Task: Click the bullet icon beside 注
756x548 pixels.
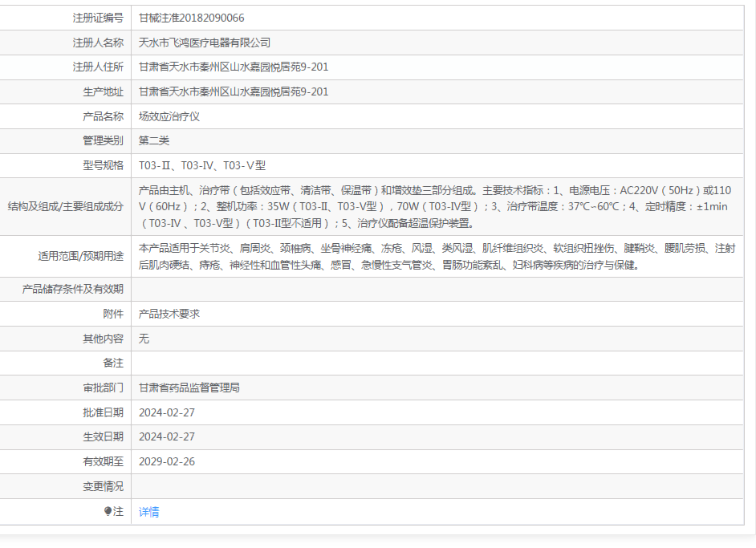Action: (108, 511)
